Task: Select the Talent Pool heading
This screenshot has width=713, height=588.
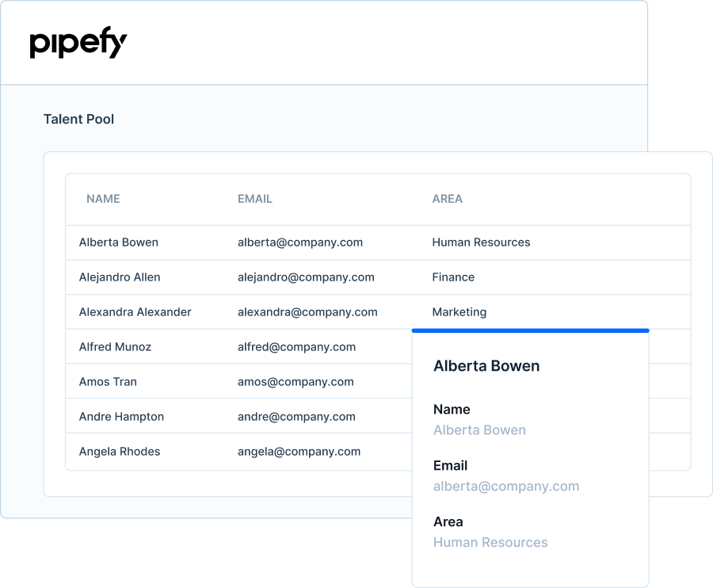Action: pos(78,119)
